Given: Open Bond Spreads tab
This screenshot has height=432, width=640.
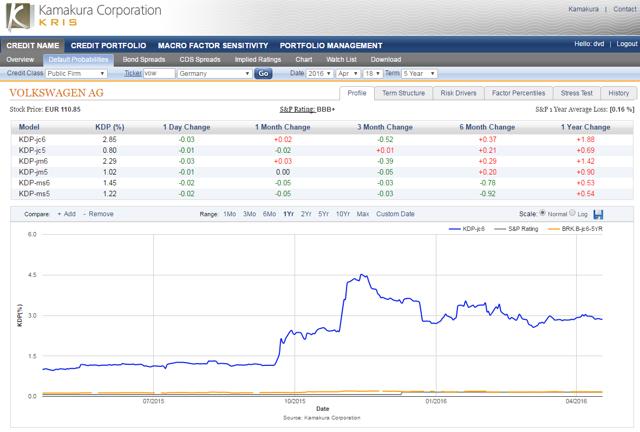Looking at the screenshot, I should [x=144, y=60].
